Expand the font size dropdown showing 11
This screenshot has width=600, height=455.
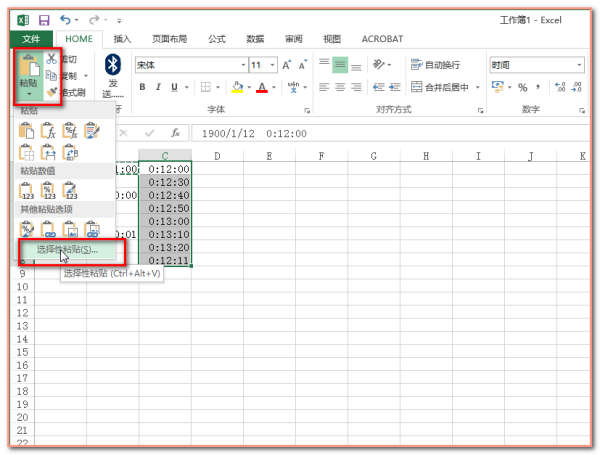273,65
